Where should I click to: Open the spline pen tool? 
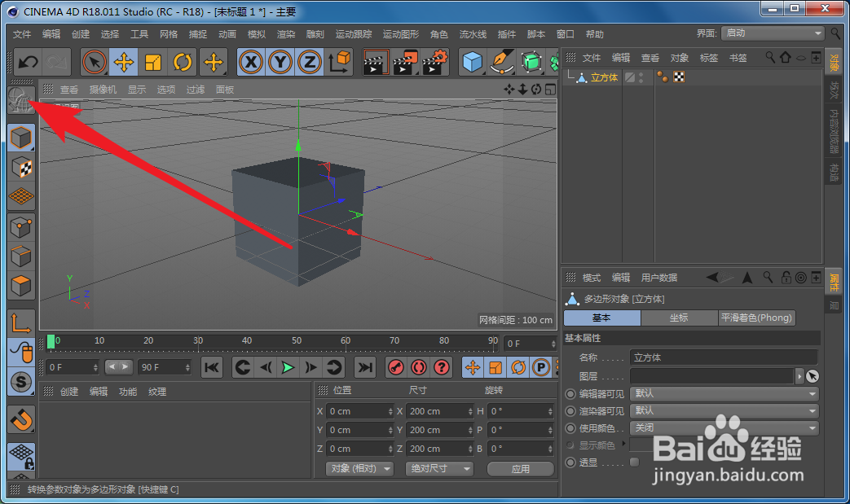click(x=502, y=62)
